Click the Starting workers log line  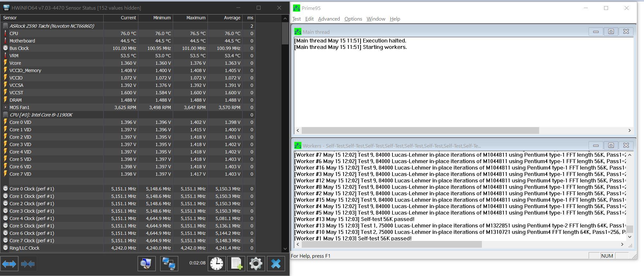point(351,47)
